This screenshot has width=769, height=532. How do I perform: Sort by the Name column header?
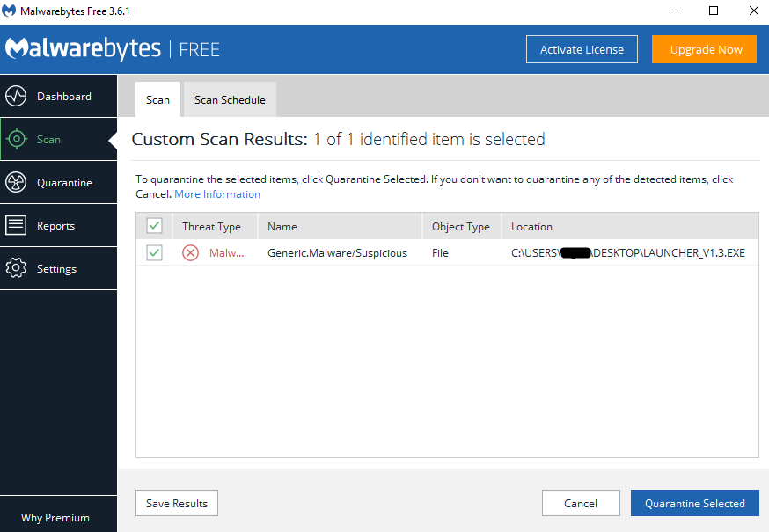click(x=340, y=227)
